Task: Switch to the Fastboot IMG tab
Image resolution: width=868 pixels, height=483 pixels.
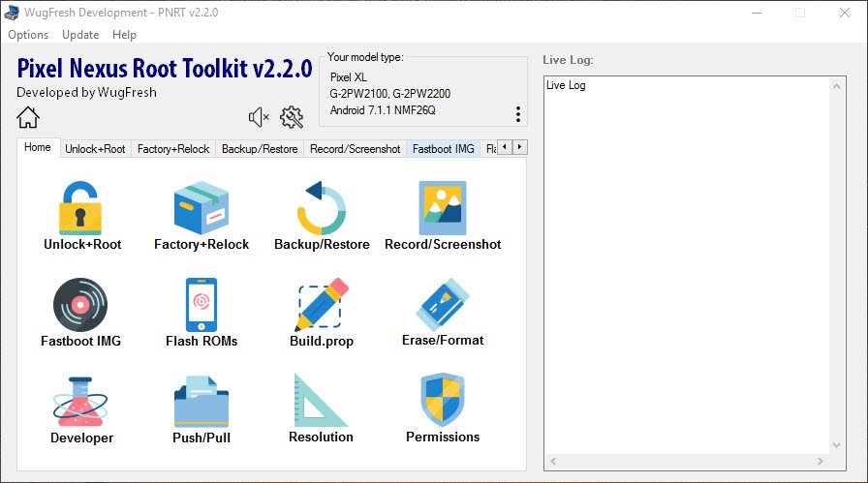Action: coord(444,149)
